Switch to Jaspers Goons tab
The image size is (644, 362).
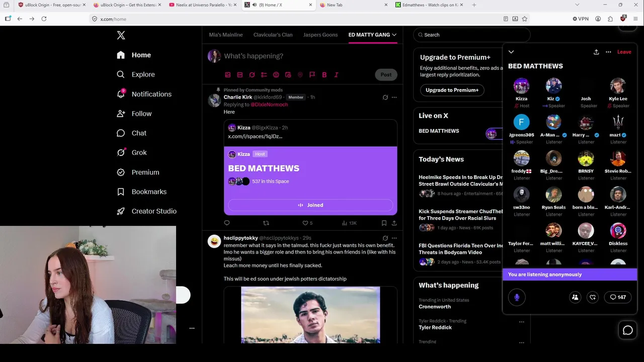coord(320,35)
